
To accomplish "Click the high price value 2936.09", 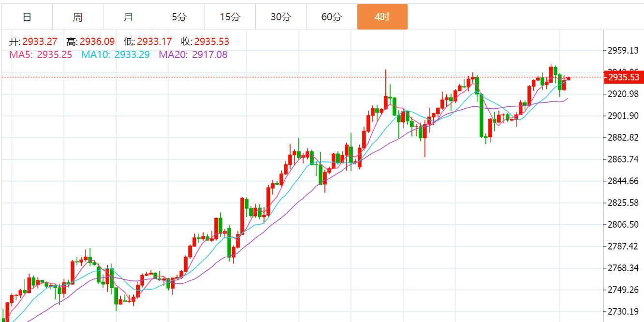I will 97,42.
